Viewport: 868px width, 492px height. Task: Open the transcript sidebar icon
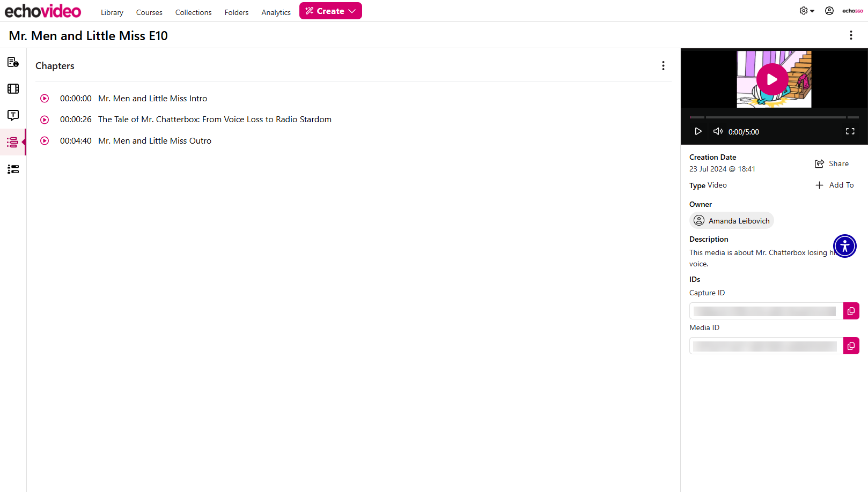point(13,115)
